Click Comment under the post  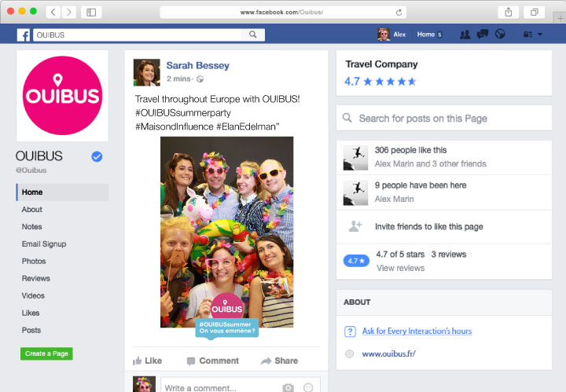tap(212, 361)
